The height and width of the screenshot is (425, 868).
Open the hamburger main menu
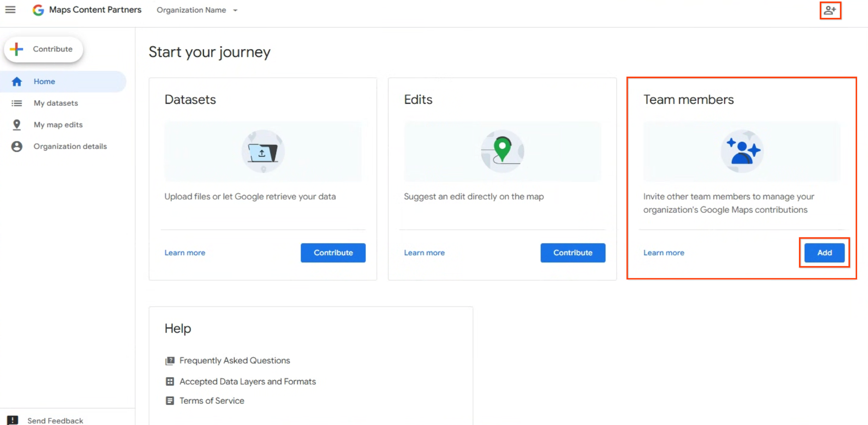(10, 10)
